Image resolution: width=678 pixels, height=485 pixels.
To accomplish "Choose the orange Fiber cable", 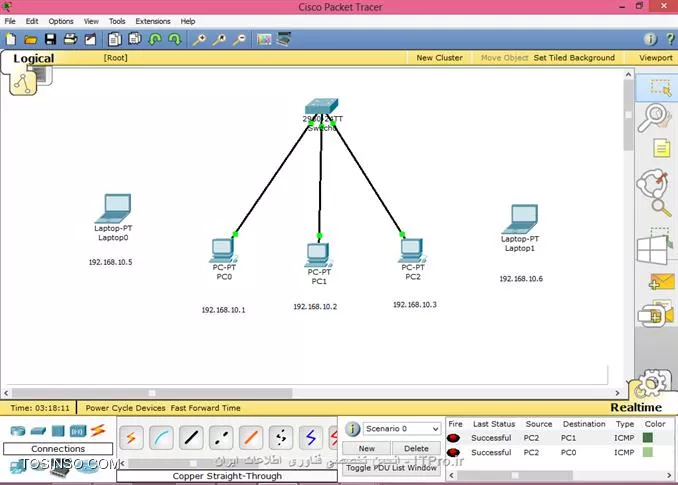I will coord(251,438).
